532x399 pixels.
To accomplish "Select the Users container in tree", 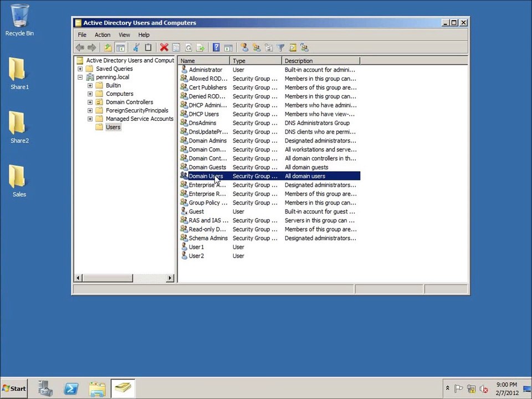I will [x=112, y=127].
